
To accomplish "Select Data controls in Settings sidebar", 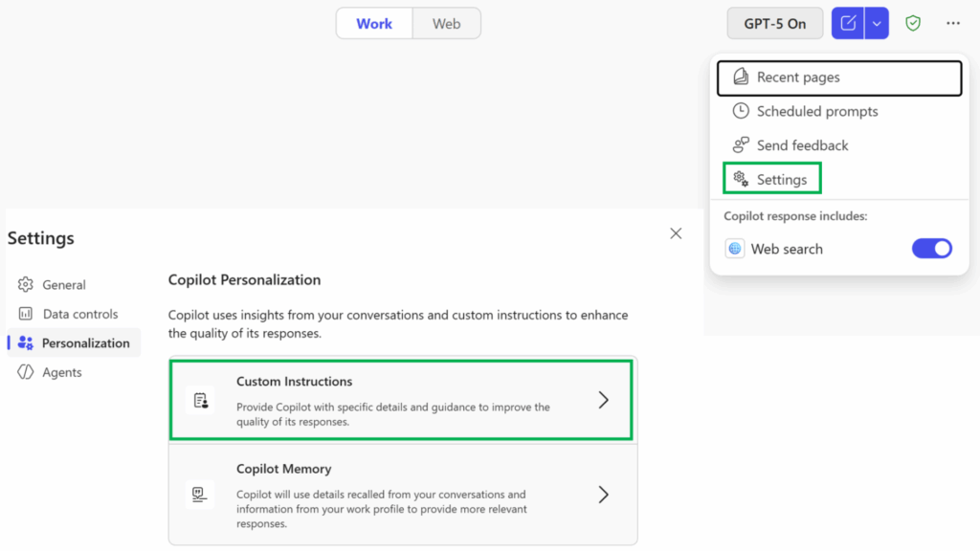I will 80,314.
